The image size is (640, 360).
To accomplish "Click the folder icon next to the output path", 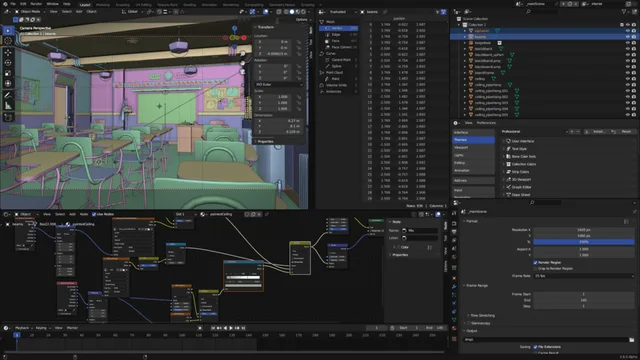I will (x=631, y=340).
